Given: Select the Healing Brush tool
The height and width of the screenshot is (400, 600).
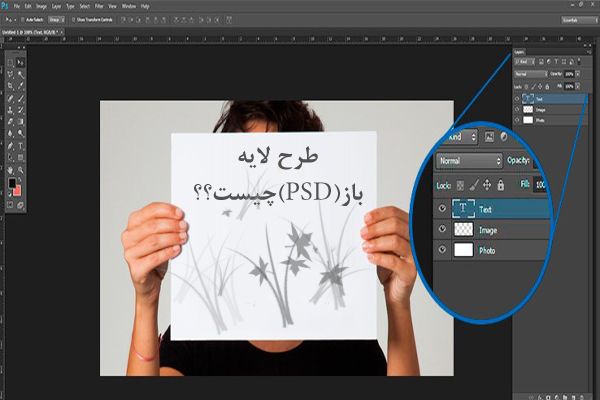Looking at the screenshot, I should tap(10, 98).
